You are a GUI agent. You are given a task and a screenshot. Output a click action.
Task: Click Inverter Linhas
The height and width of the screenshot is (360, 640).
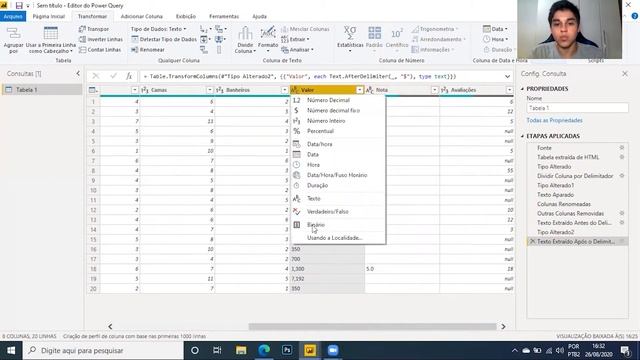click(101, 39)
